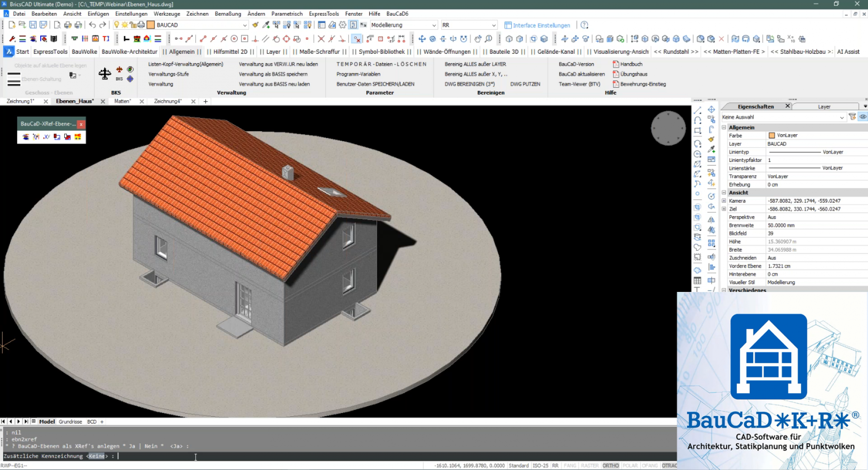Click Verwaltung als BASIS speichern
Image resolution: width=868 pixels, height=470 pixels.
coord(273,74)
